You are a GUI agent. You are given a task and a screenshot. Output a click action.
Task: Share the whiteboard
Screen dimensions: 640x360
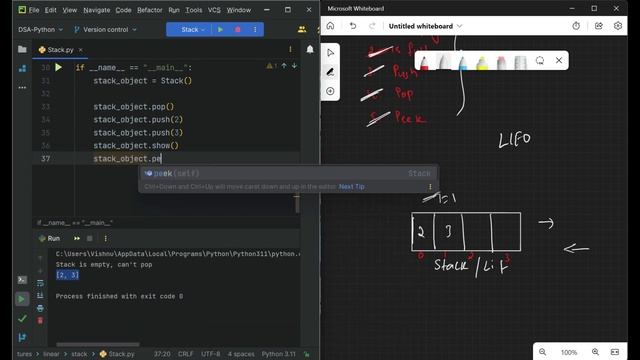[x=598, y=26]
